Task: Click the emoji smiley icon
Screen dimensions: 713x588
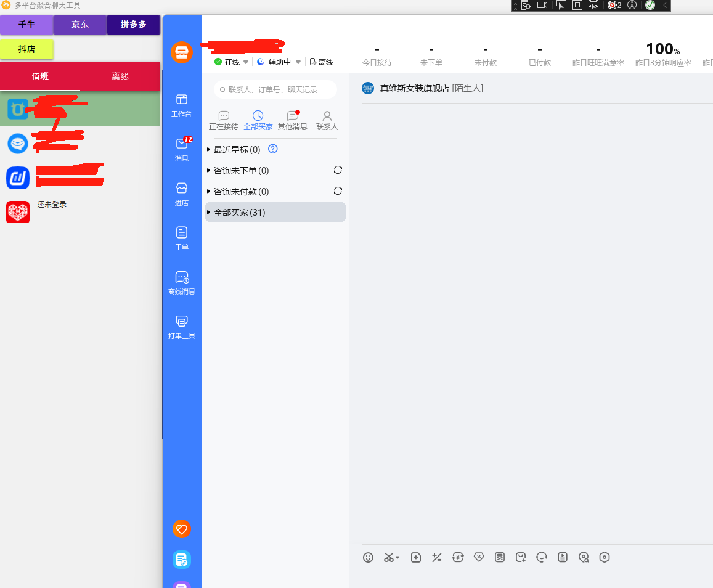Action: [368, 557]
